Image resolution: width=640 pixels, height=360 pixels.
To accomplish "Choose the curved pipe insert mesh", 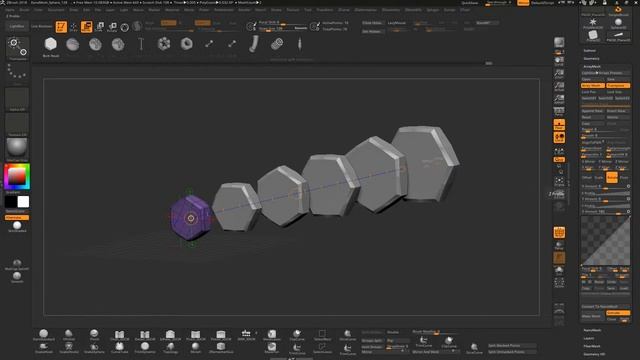I will tap(254, 44).
